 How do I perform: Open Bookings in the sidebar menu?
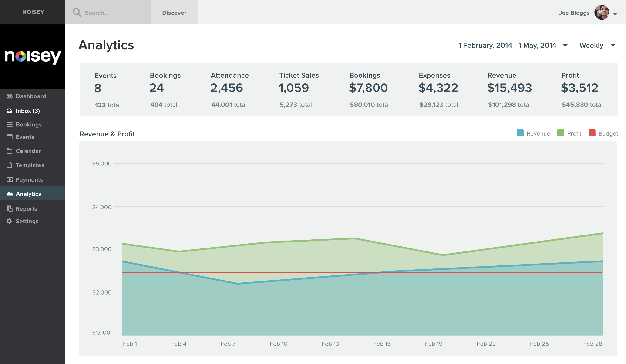coord(29,125)
